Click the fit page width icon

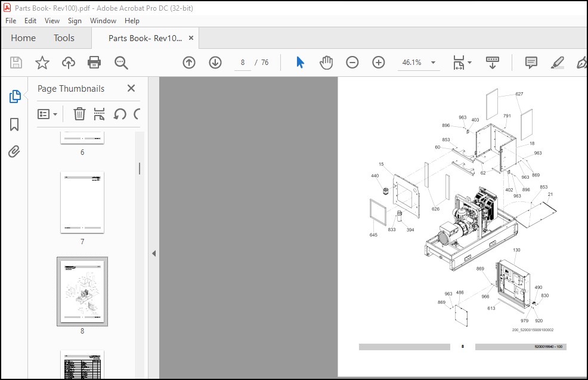tap(459, 63)
